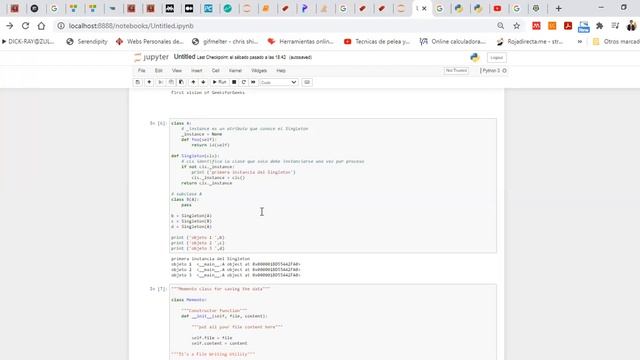This screenshot has height=360, width=640.
Task: Open the Extensions puzzle icon
Action: tap(599, 26)
